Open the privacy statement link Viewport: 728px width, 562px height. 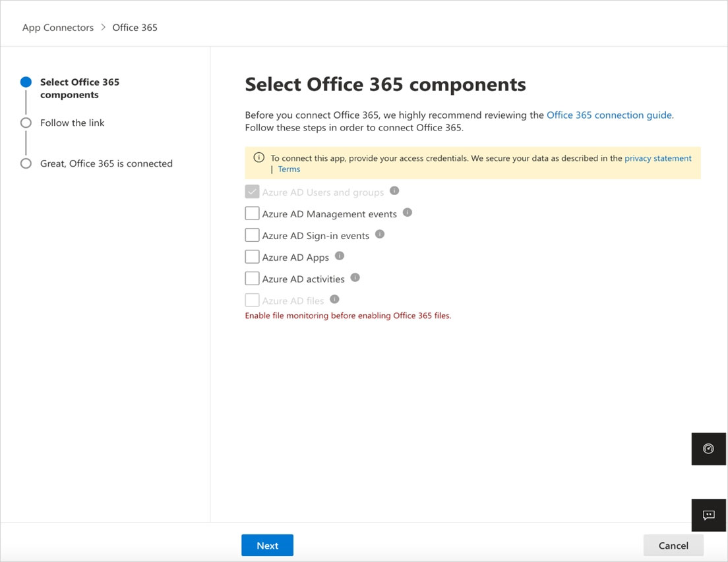[658, 158]
